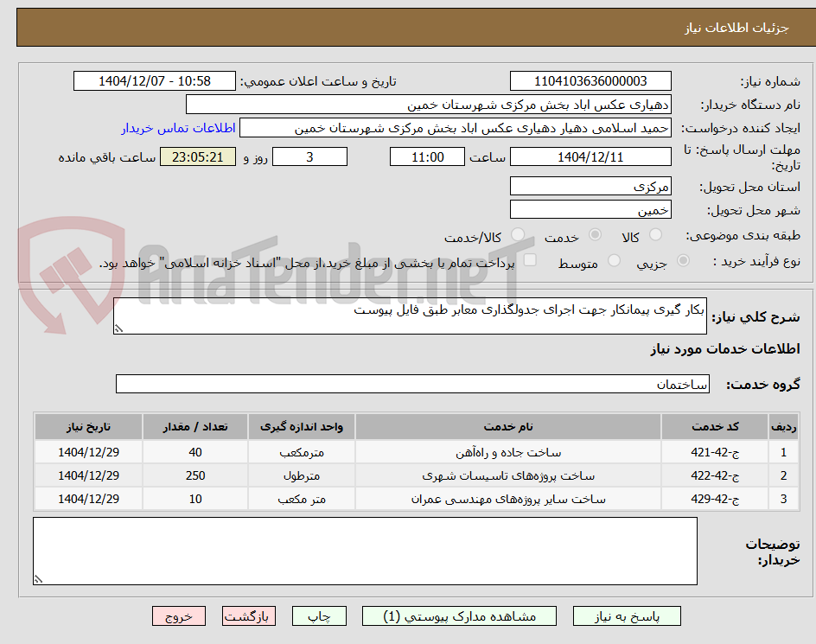This screenshot has height=644, width=816.
Task: Toggle the اسناد خزانه اسلامی payment checkbox
Action: click(530, 260)
